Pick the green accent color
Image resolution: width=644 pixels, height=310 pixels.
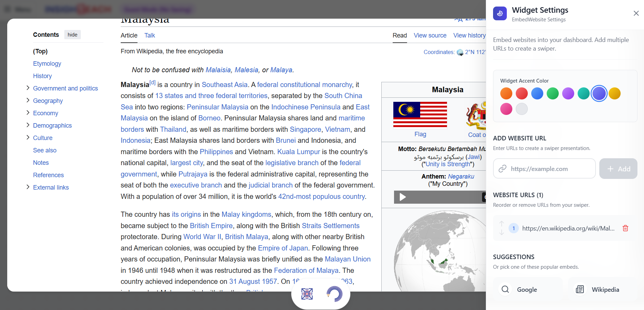pyautogui.click(x=553, y=94)
